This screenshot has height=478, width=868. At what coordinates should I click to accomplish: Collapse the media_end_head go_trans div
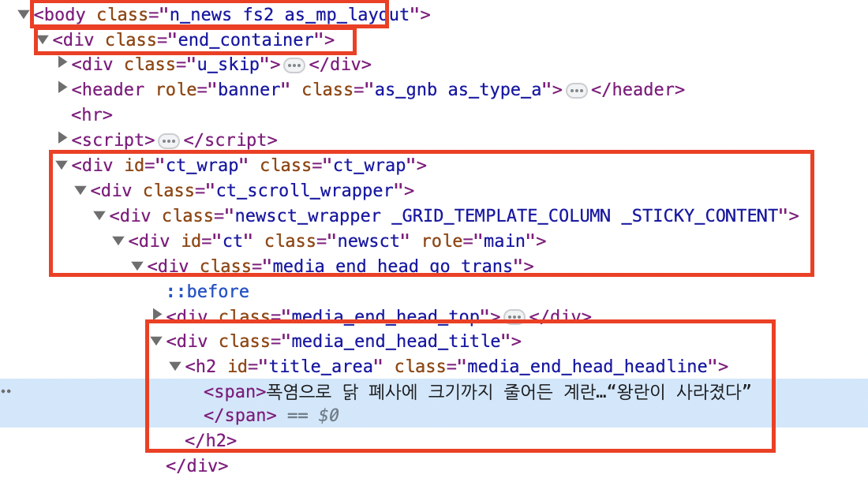click(137, 266)
